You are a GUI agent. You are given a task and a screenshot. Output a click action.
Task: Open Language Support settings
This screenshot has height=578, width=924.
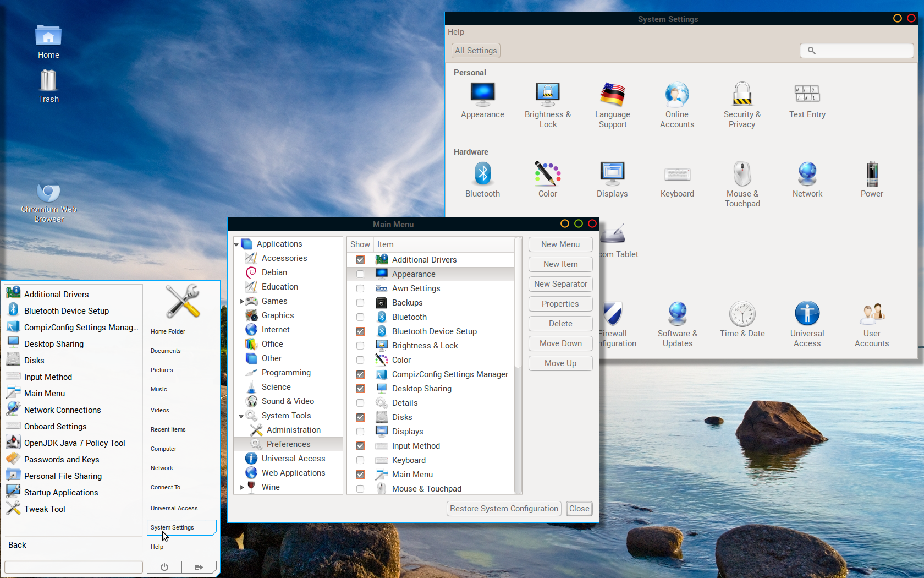(x=612, y=105)
